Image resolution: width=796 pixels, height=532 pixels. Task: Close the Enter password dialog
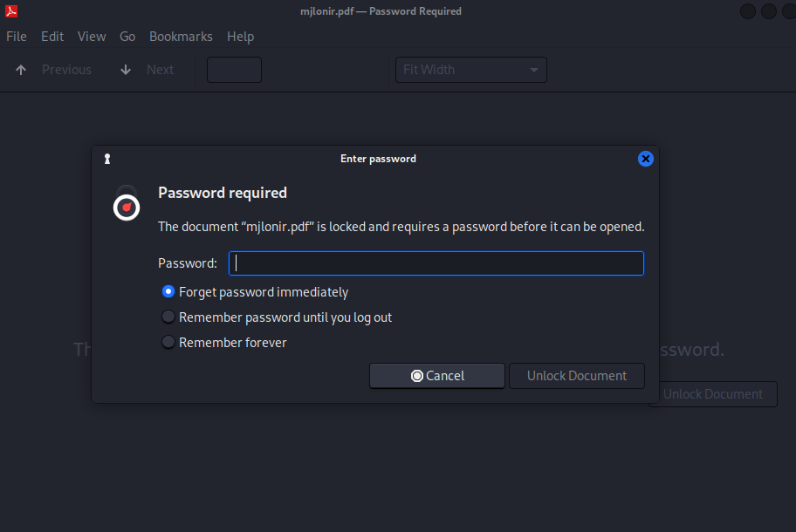(646, 159)
